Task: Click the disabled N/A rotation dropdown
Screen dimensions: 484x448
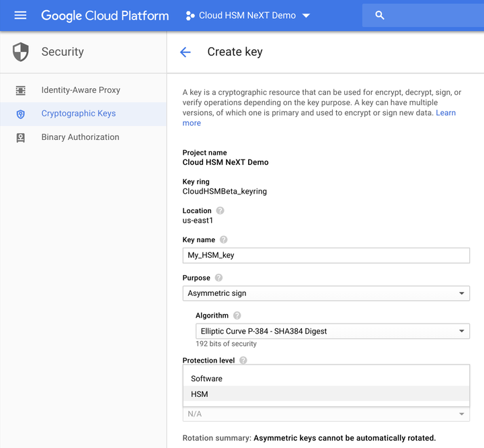Action: [326, 414]
